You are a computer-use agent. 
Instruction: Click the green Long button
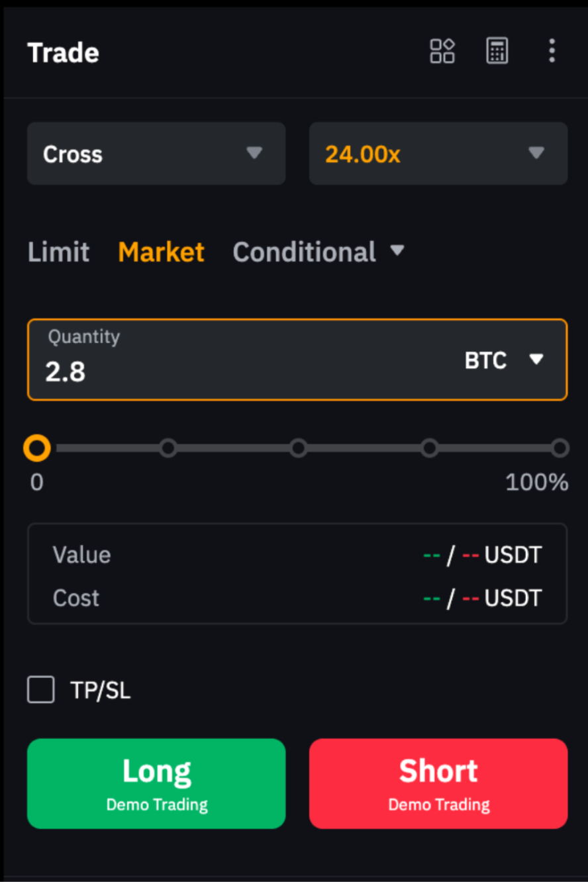pos(156,783)
